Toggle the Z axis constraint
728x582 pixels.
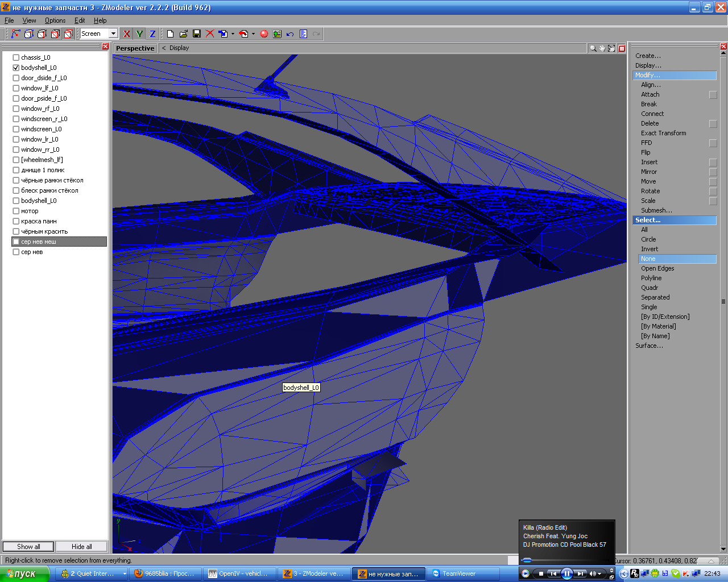(152, 34)
